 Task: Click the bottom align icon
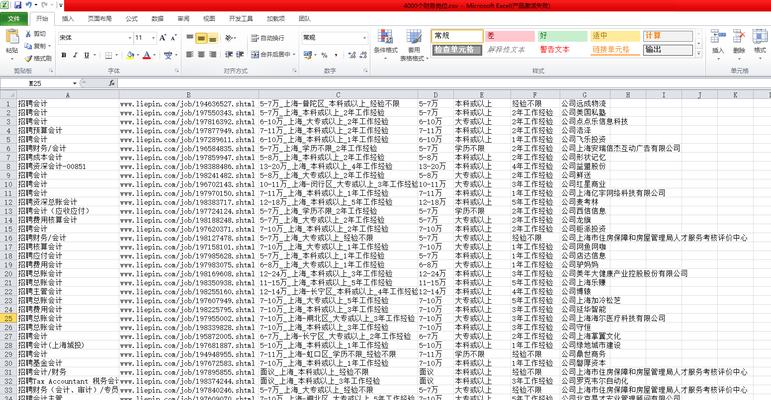coord(212,37)
